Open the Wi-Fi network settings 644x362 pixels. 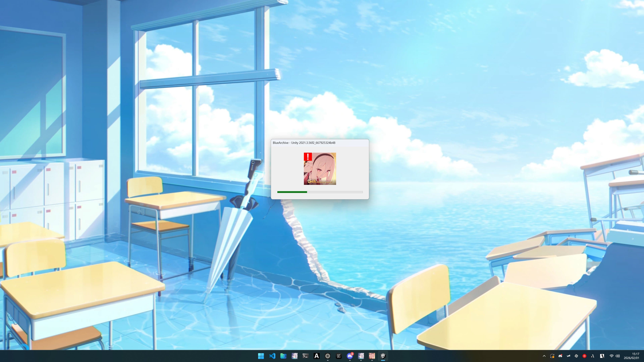(x=611, y=356)
